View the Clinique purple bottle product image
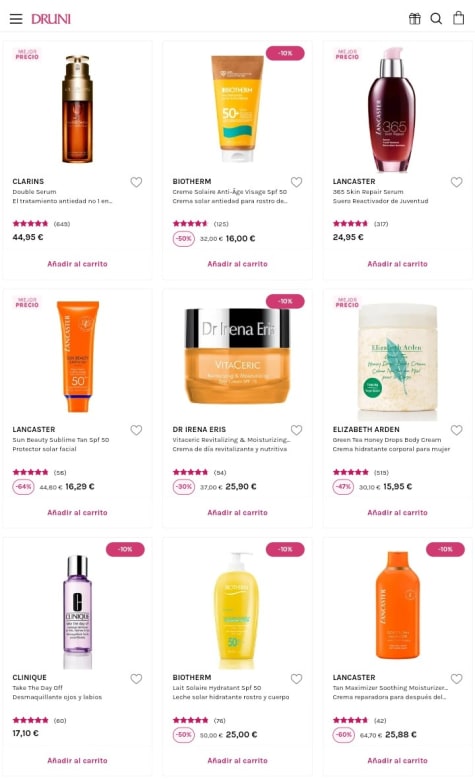 tap(78, 612)
